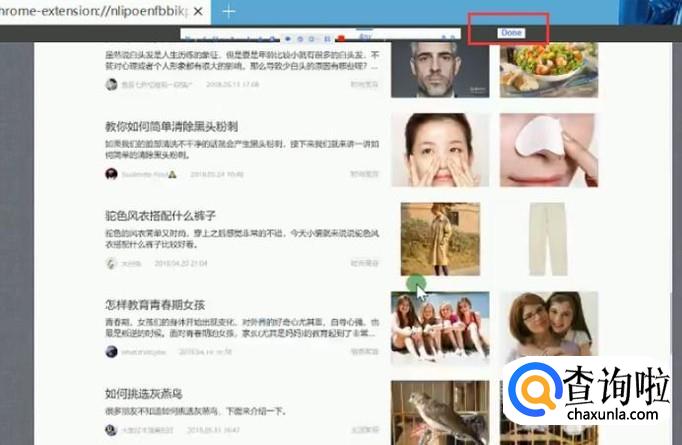Click the thumbnail of the woman pressing her nose
The height and width of the screenshot is (445, 682).
click(x=440, y=150)
